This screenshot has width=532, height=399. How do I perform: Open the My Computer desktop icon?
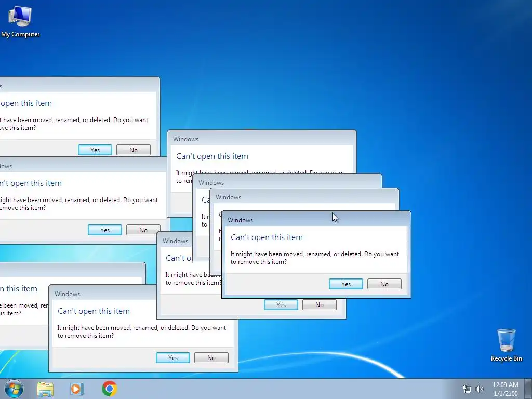tap(20, 22)
